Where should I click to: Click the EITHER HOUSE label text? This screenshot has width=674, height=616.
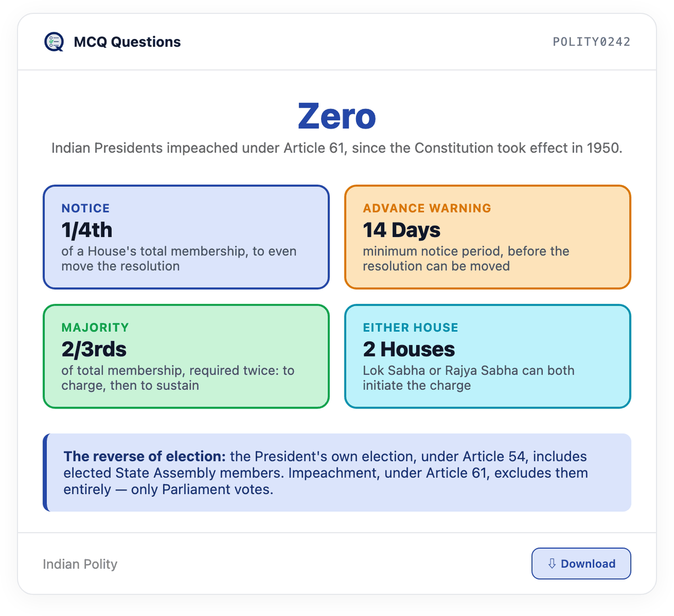pos(411,327)
